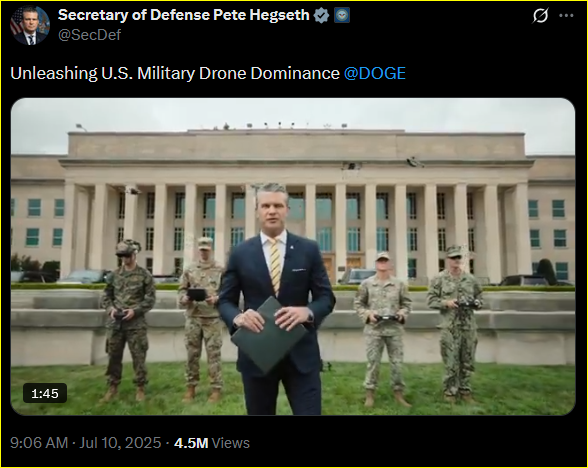This screenshot has height=468, width=588.
Task: Play the embedded Pentagon video
Action: point(293,256)
